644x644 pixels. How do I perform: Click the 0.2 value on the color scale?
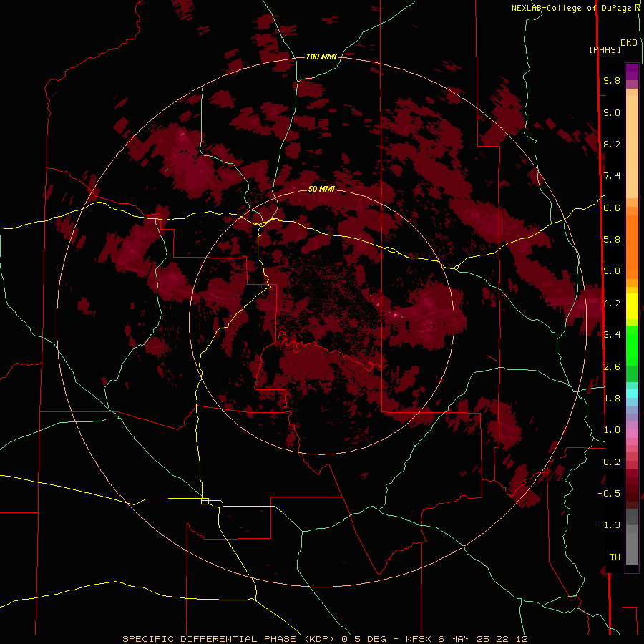click(x=612, y=462)
